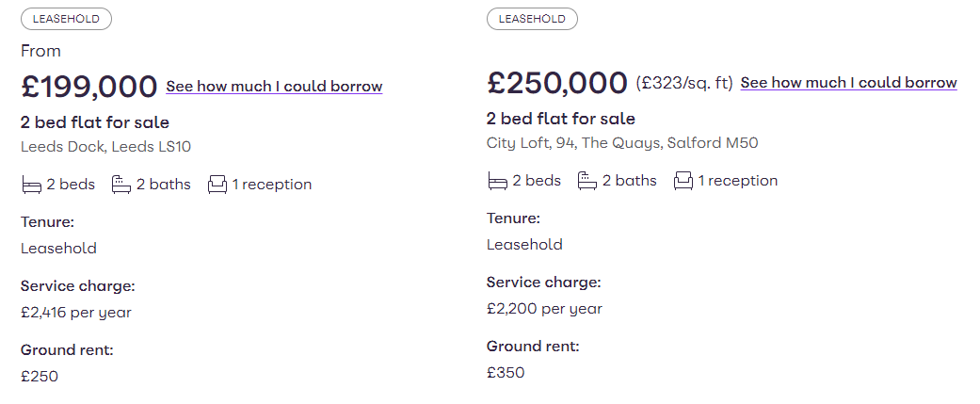Click the armchair reception icon in Leeds listing
The height and width of the screenshot is (404, 980).
[x=217, y=185]
